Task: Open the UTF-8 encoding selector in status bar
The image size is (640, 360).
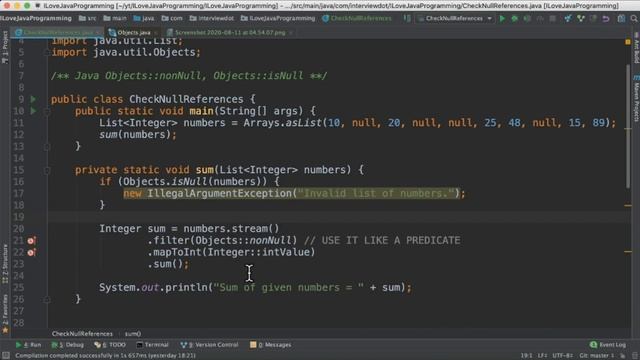Action: [562, 356]
